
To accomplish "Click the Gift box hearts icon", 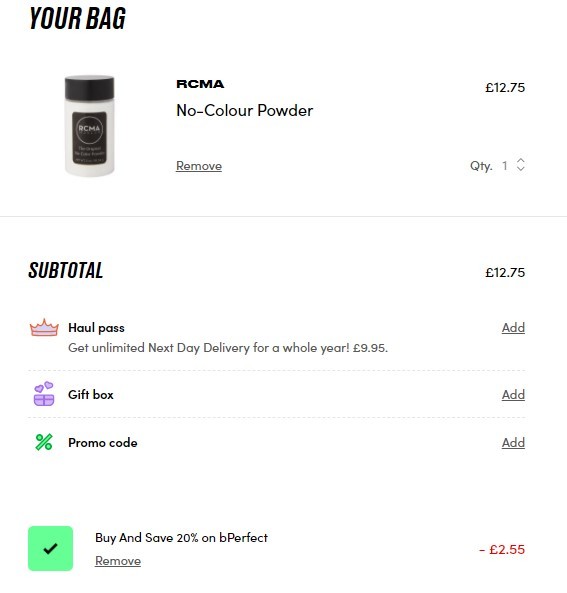I will tap(44, 394).
